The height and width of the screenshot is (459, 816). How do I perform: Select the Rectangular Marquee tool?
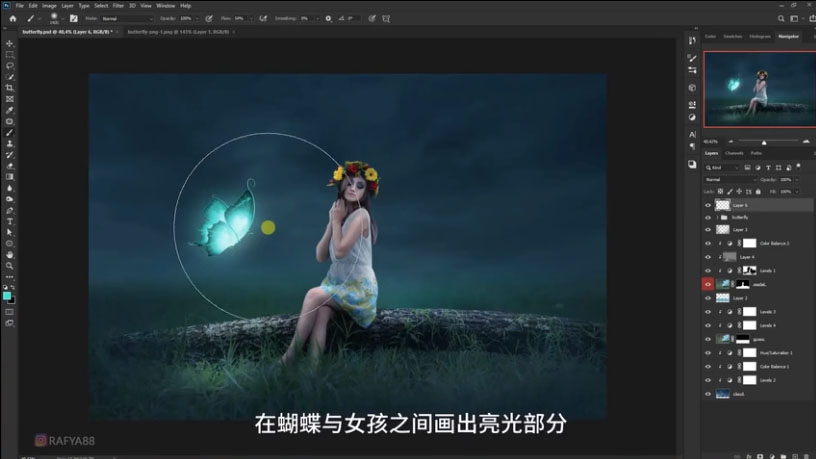[x=9, y=55]
